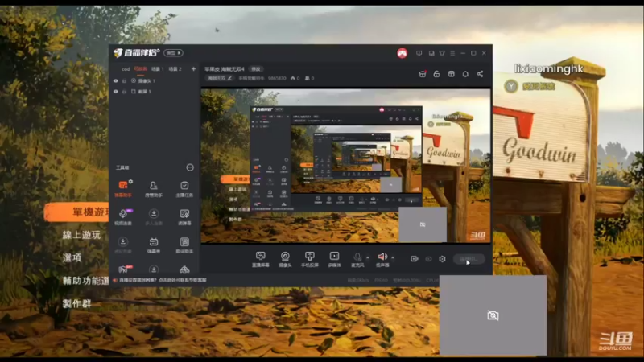Collapse the 工具箱 toolbox panel
Image resolution: width=644 pixels, height=362 pixels.
[190, 167]
